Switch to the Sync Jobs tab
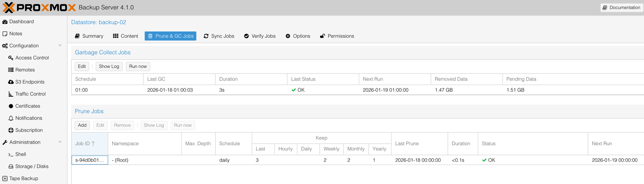Viewport: 644px width, 184px height. tap(219, 36)
